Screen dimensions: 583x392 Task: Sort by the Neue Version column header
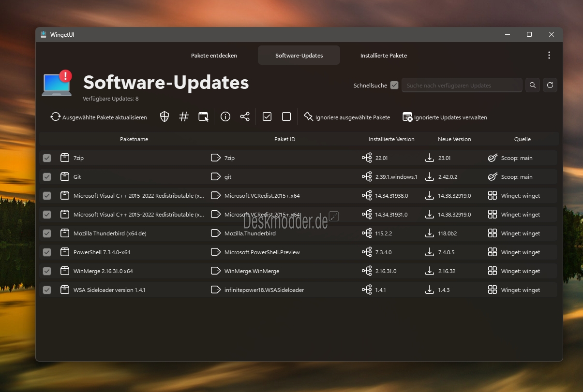point(454,139)
